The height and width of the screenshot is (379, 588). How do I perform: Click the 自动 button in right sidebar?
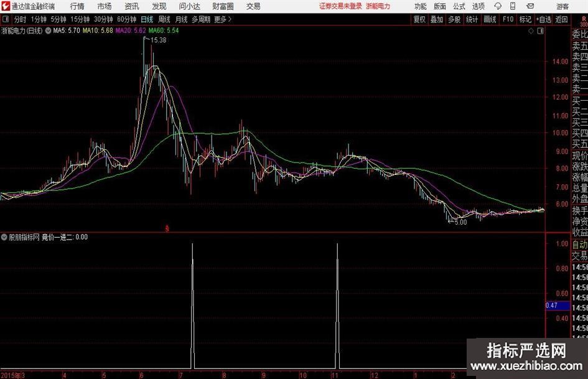579,245
